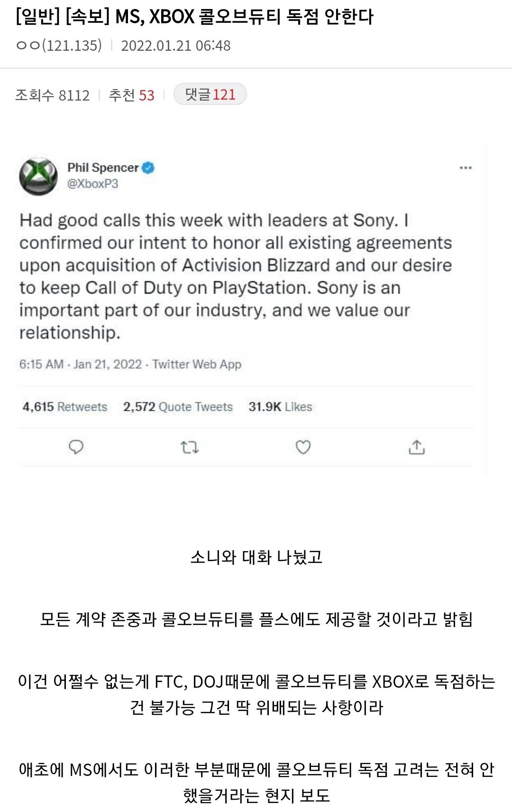The image size is (512, 812).
Task: Open the 4,615 Retweets list
Action: [x=65, y=407]
